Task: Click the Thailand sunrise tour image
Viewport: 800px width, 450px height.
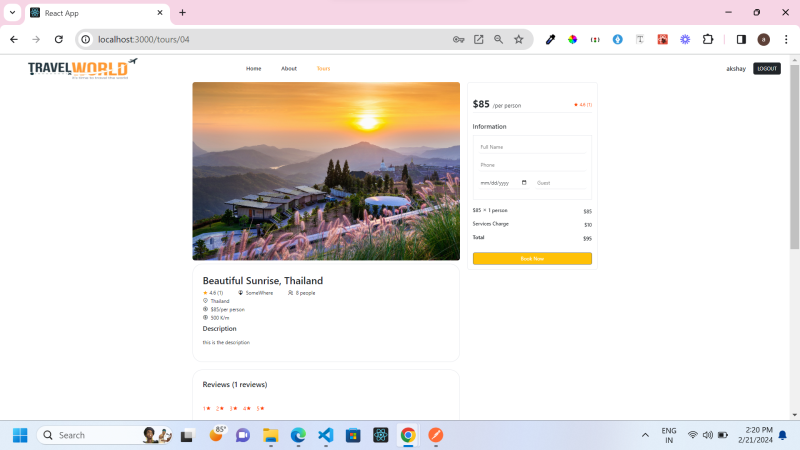Action: [326, 171]
